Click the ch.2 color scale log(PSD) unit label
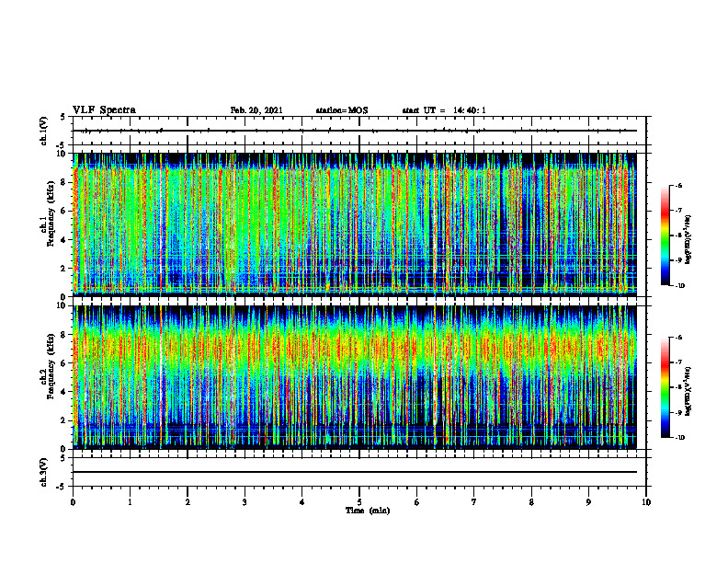This screenshot has width=728, height=563. pyautogui.click(x=688, y=391)
